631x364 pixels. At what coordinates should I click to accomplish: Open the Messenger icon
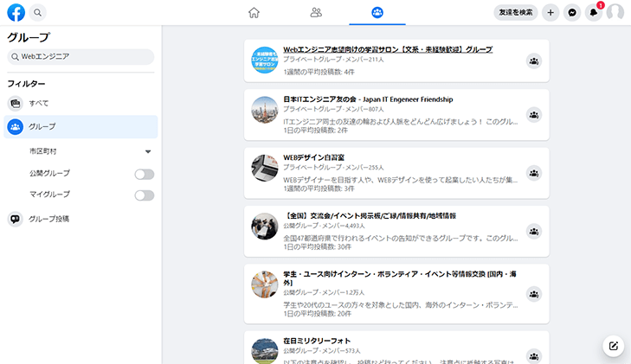click(x=571, y=13)
